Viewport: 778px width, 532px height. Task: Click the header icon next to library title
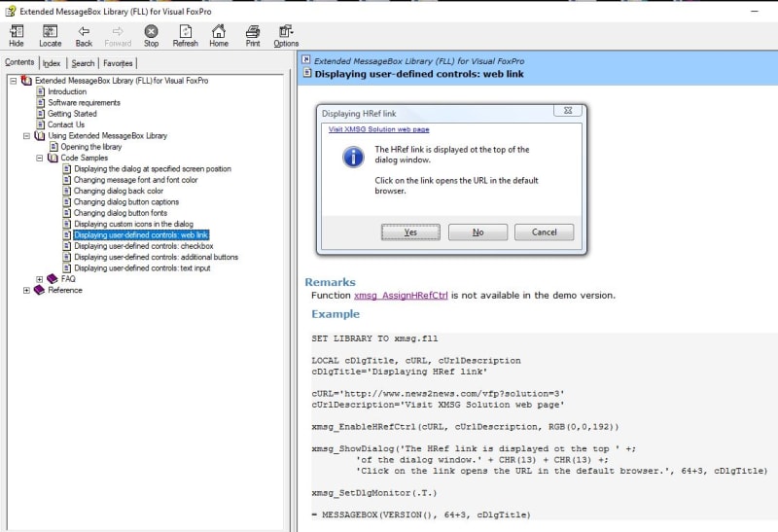[x=306, y=60]
